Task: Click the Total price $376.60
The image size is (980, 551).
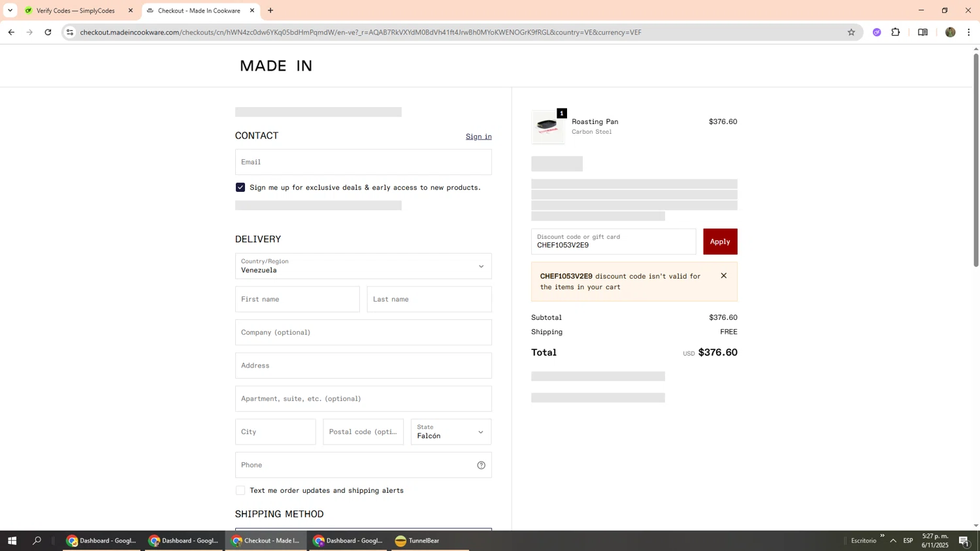Action: [718, 353]
